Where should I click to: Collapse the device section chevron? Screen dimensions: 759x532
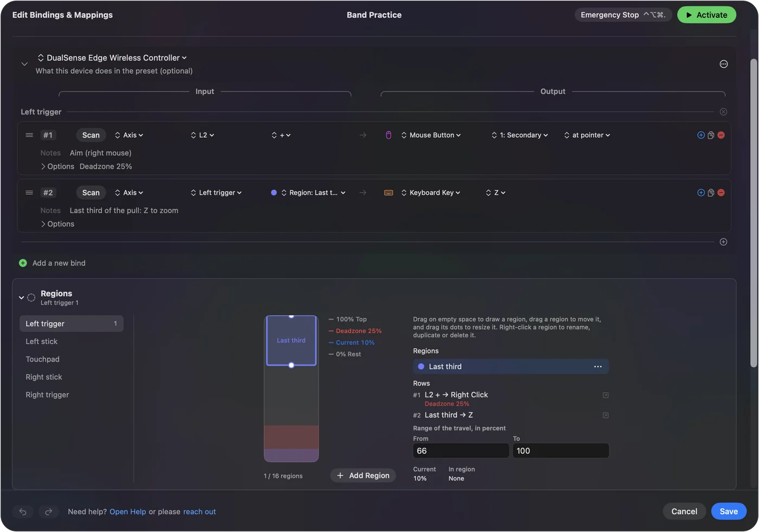point(24,64)
